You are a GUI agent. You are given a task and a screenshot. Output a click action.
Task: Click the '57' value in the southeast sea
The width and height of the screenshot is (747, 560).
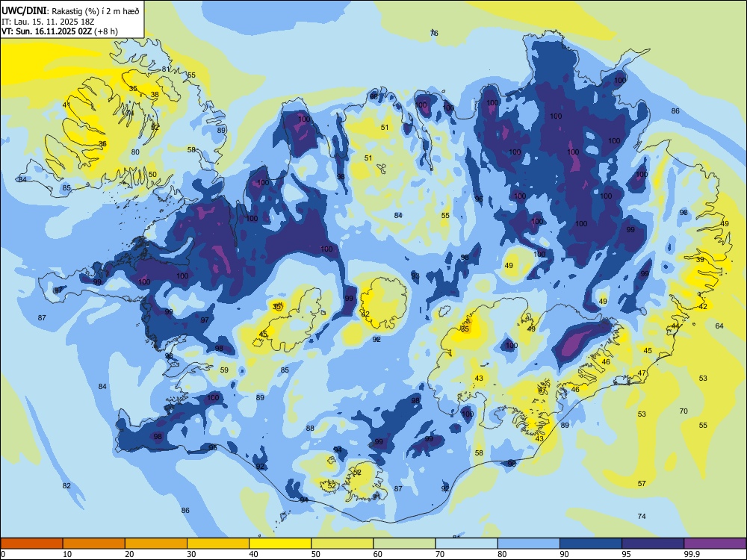pyautogui.click(x=642, y=483)
